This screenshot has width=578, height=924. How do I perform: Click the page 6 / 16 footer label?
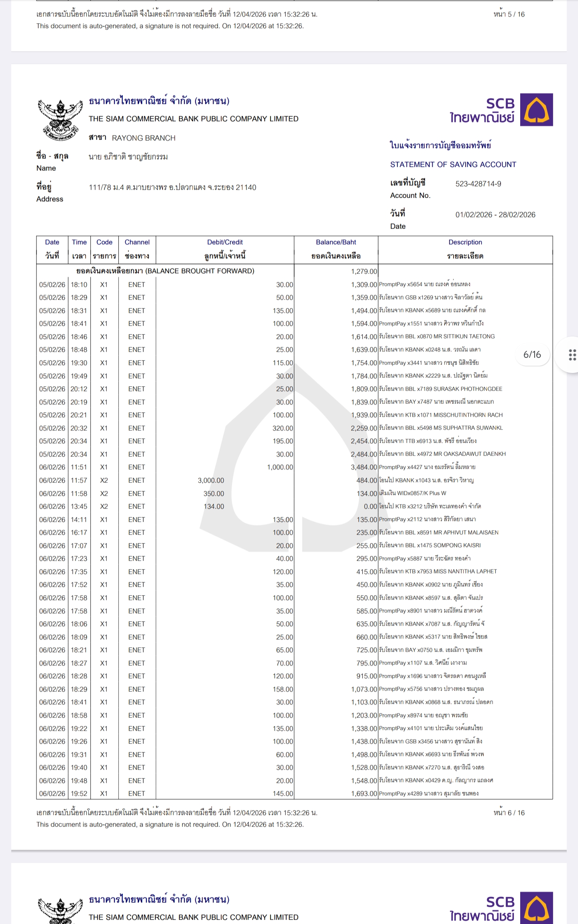[509, 813]
